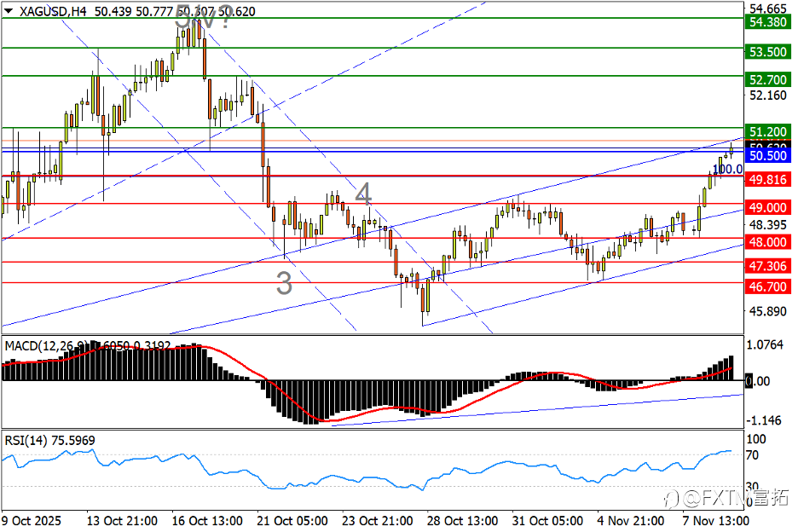Click the 28 Oct 13:00 time label
This screenshot has width=798, height=532.
click(463, 521)
